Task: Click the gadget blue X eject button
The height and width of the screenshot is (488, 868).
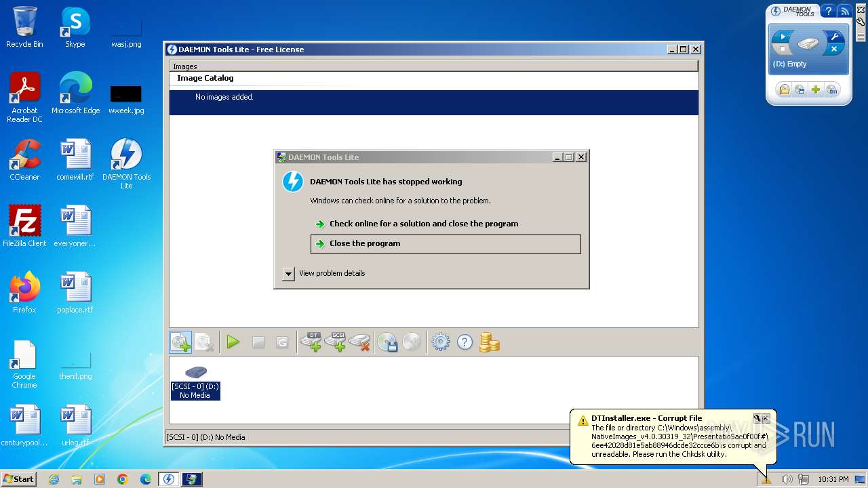Action: point(835,49)
